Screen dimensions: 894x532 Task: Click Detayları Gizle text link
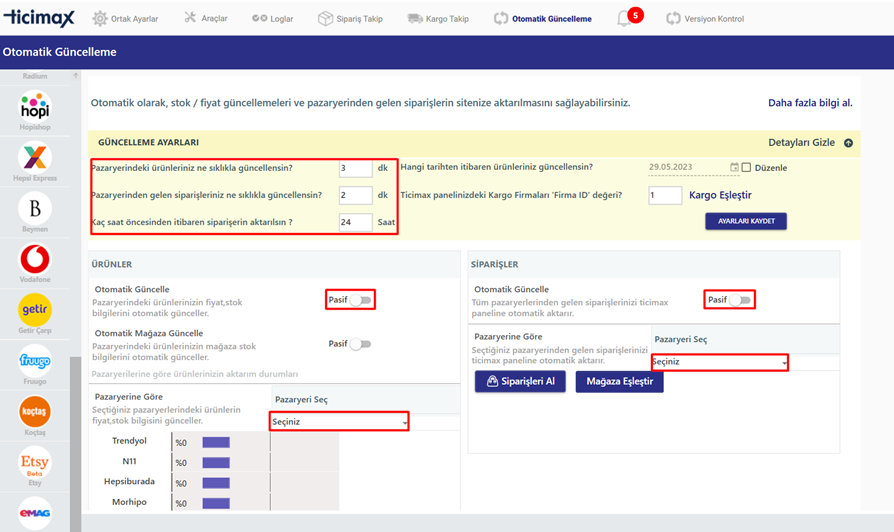(x=801, y=143)
